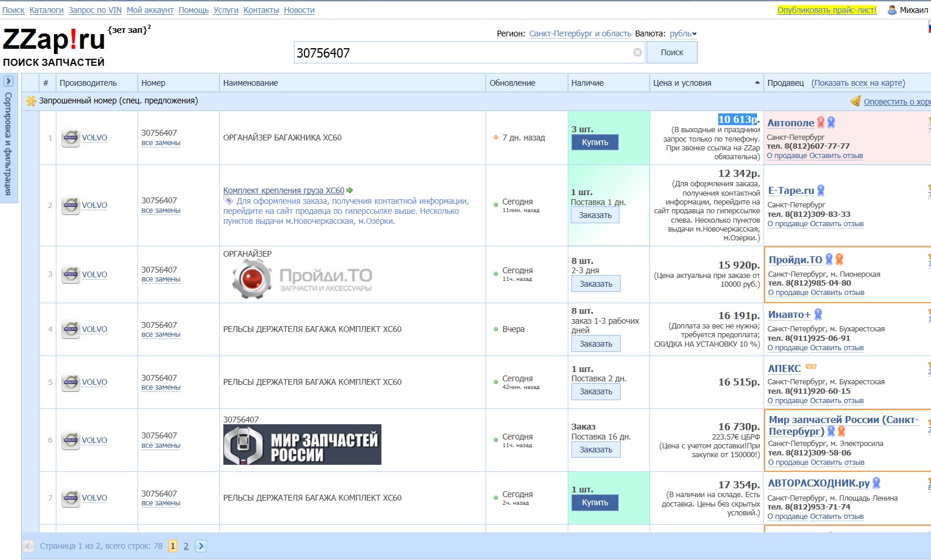This screenshot has height=560, width=931.
Task: Open the Новости menu item
Action: point(299,10)
